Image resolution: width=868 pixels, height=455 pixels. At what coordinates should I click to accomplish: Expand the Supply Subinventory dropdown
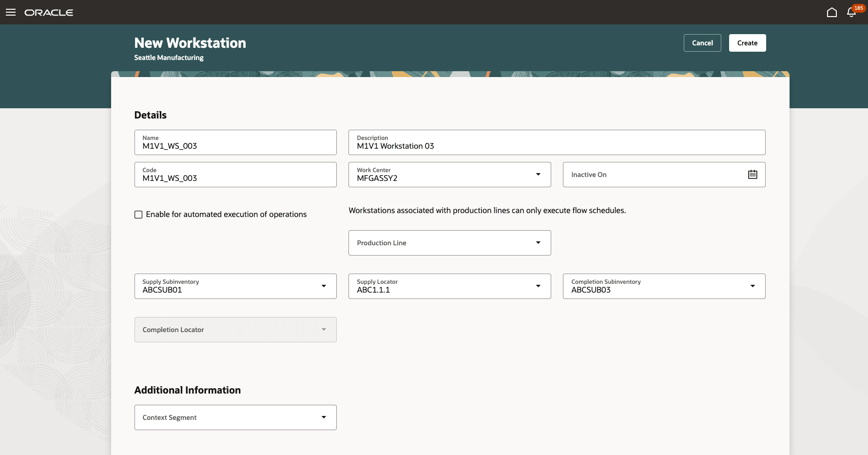[324, 286]
